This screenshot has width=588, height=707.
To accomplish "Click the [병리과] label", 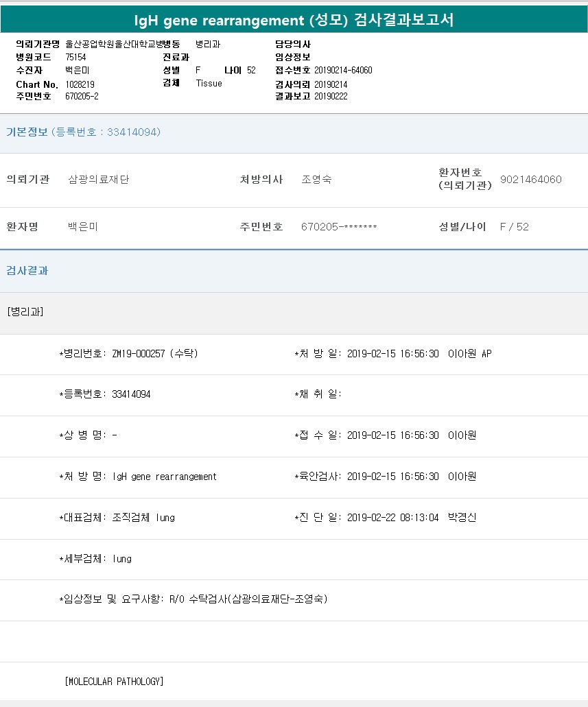I will click(25, 311).
